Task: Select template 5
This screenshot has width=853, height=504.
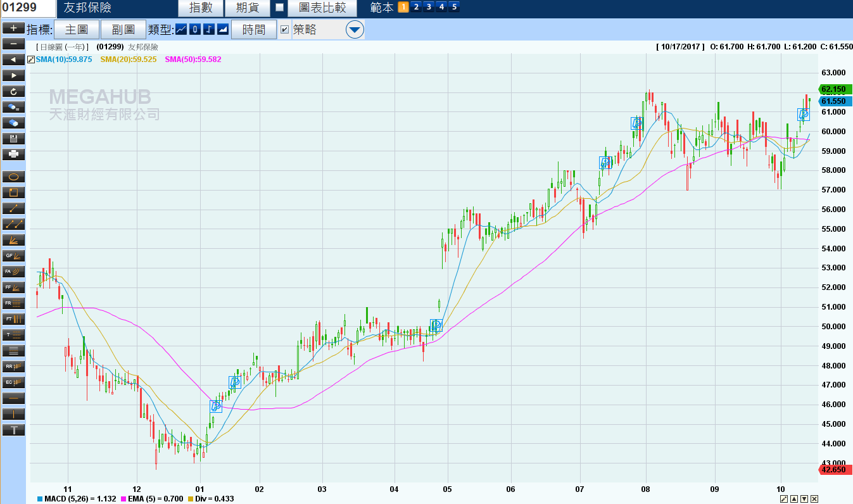Action: pos(454,8)
